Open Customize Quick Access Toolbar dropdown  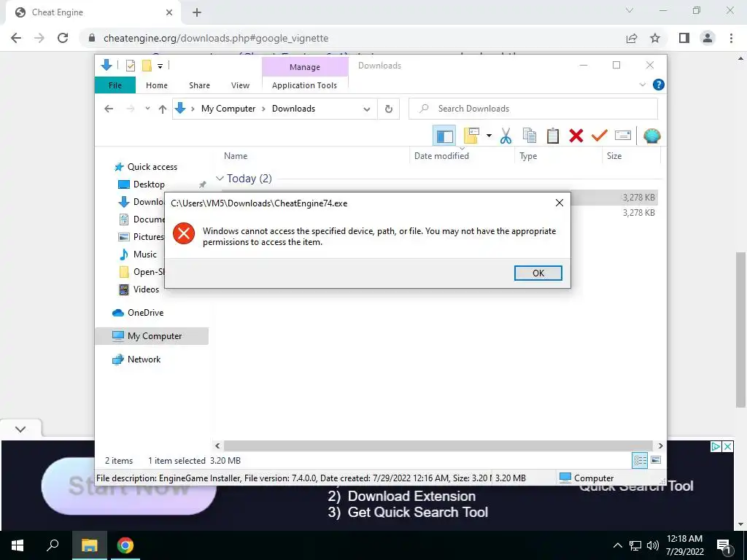coord(160,66)
